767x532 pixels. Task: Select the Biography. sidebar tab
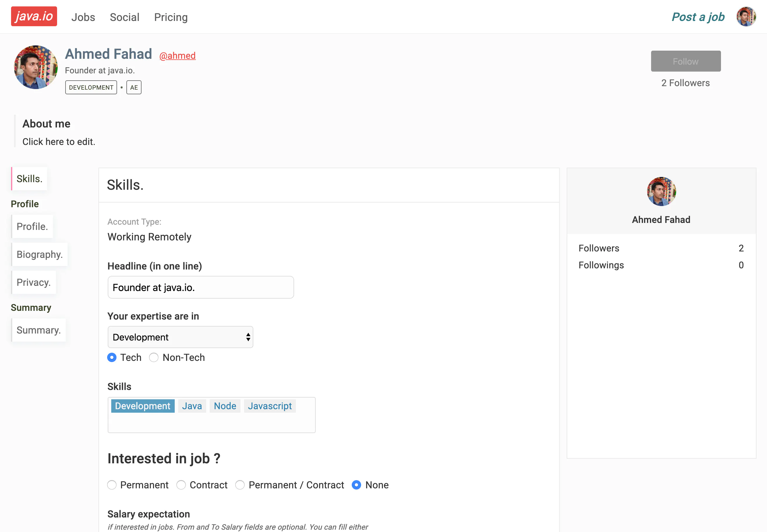[39, 254]
